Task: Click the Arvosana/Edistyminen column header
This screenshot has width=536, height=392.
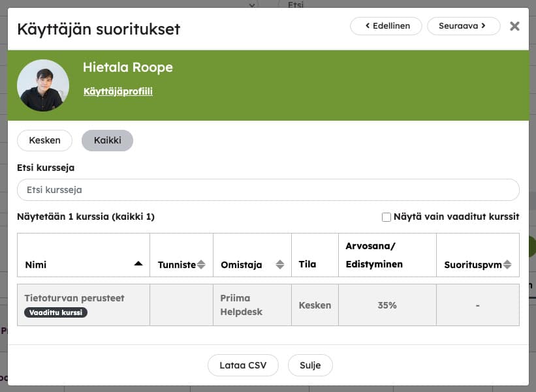Action: click(x=387, y=255)
